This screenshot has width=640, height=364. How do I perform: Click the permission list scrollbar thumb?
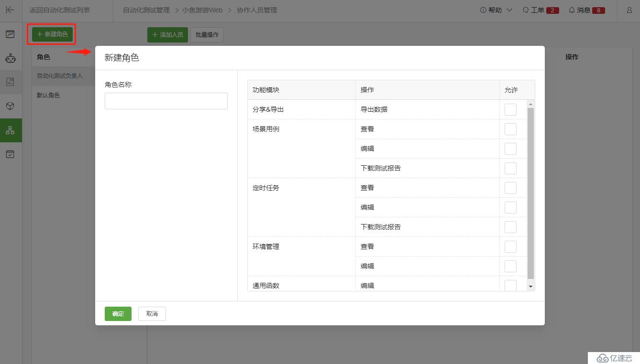(x=530, y=193)
